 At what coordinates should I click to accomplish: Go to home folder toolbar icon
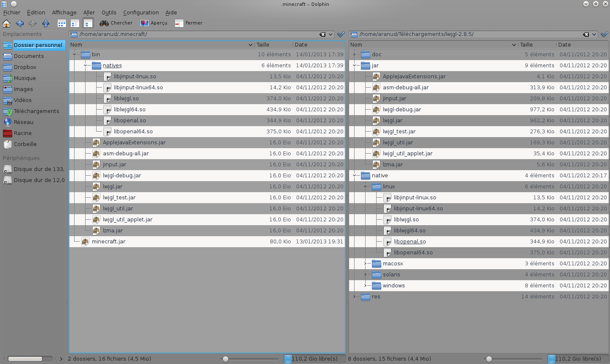point(6,23)
